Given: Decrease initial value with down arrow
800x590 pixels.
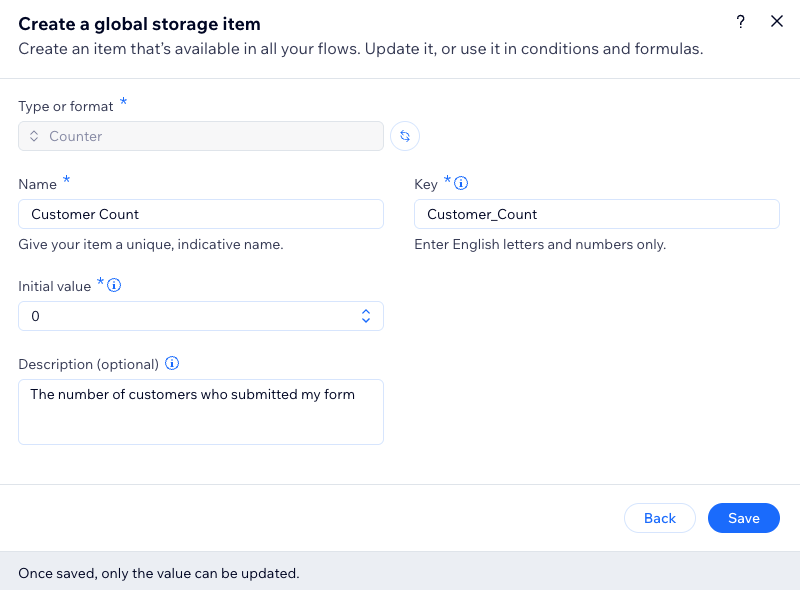Looking at the screenshot, I should tap(366, 321).
